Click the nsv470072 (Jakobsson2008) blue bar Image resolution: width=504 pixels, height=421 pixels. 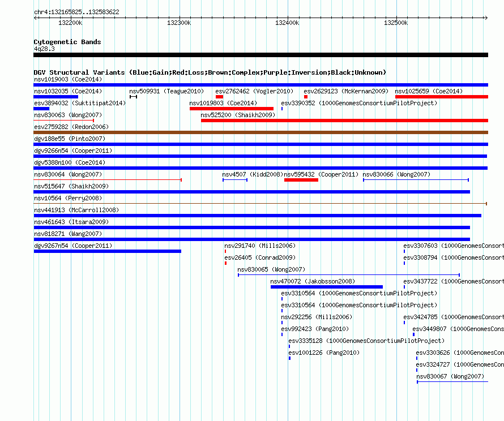tap(327, 287)
